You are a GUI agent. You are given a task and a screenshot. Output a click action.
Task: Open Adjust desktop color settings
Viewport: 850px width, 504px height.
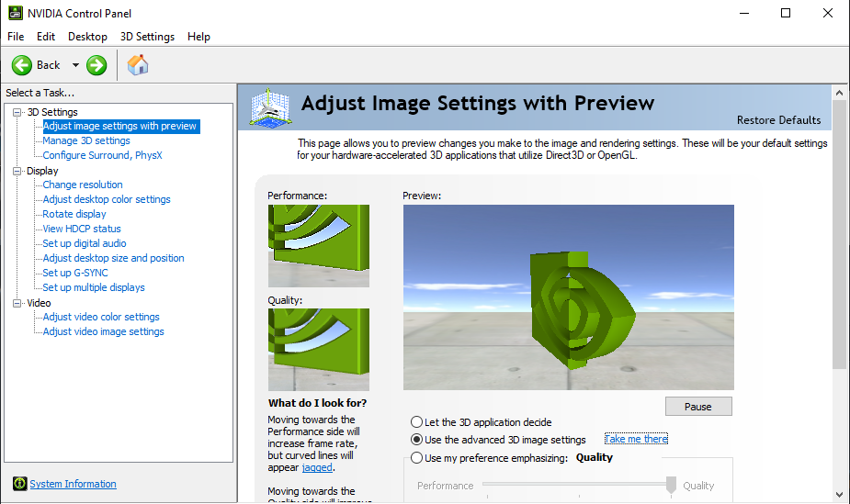[107, 199]
